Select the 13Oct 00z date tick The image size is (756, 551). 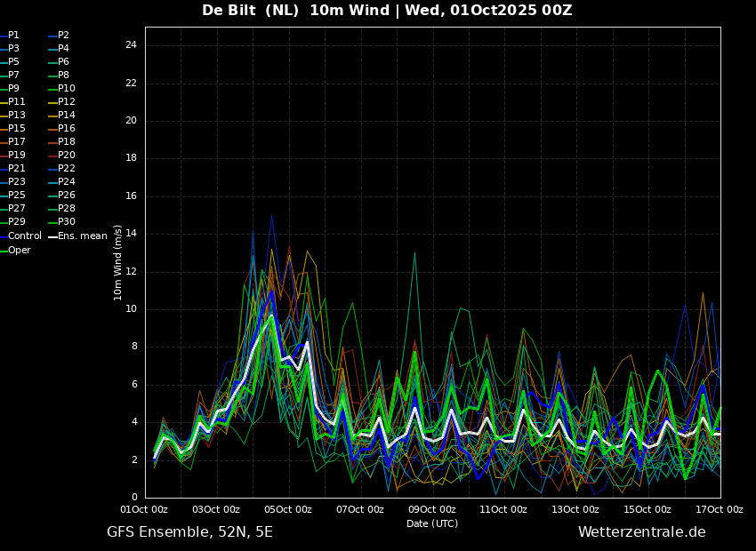pos(575,509)
